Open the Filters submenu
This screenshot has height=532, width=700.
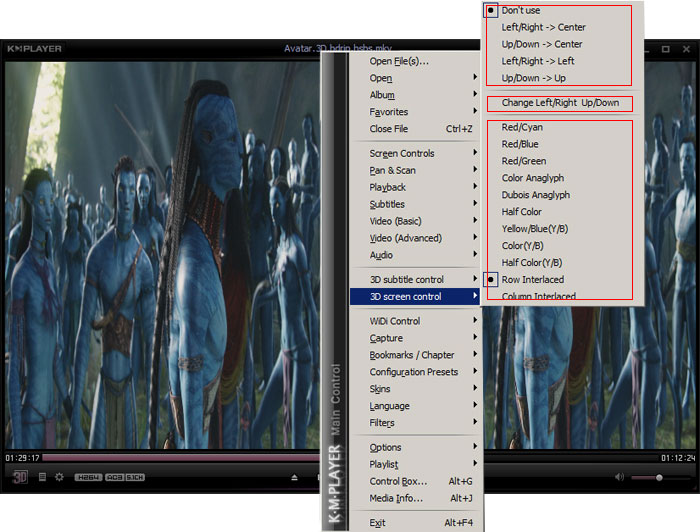pos(415,423)
